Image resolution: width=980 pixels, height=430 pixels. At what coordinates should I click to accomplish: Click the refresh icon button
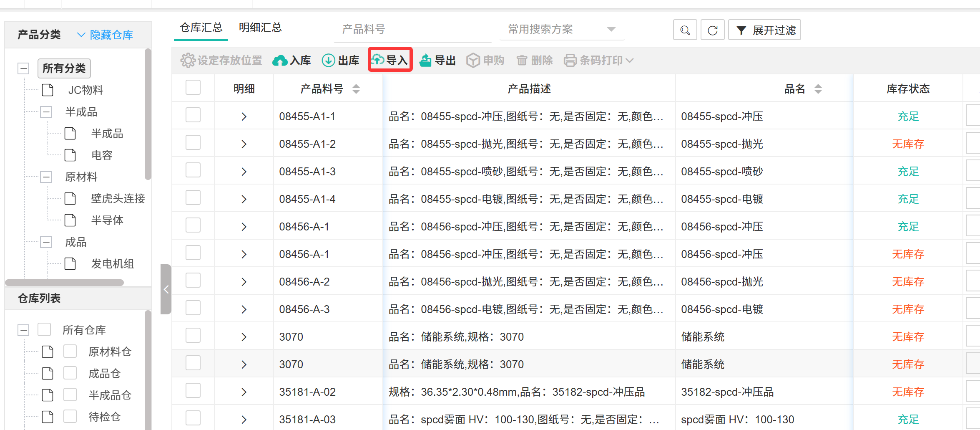[x=712, y=30]
